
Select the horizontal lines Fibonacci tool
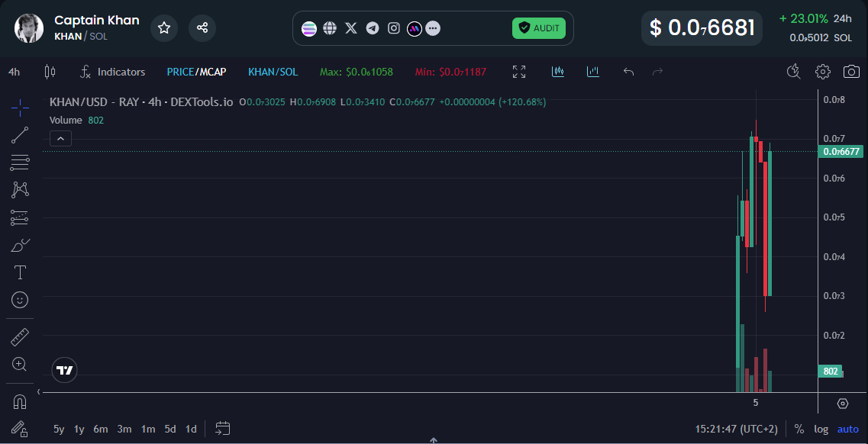click(x=20, y=162)
